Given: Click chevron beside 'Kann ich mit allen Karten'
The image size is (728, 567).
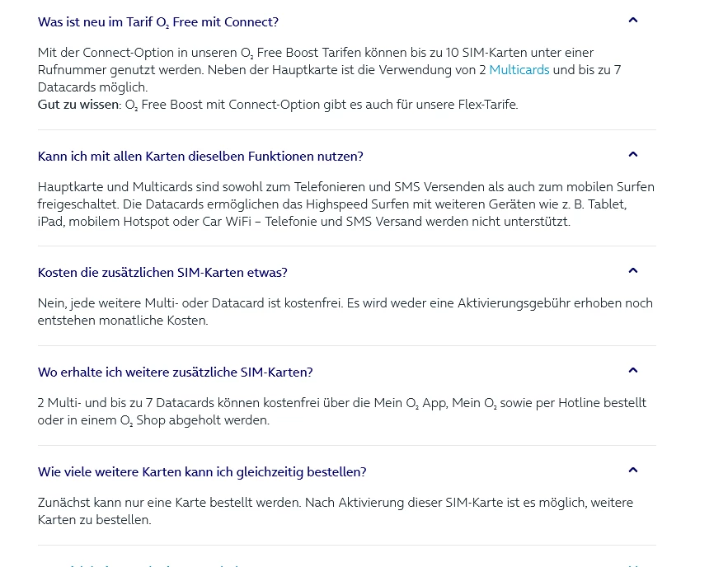Looking at the screenshot, I should pos(632,155).
